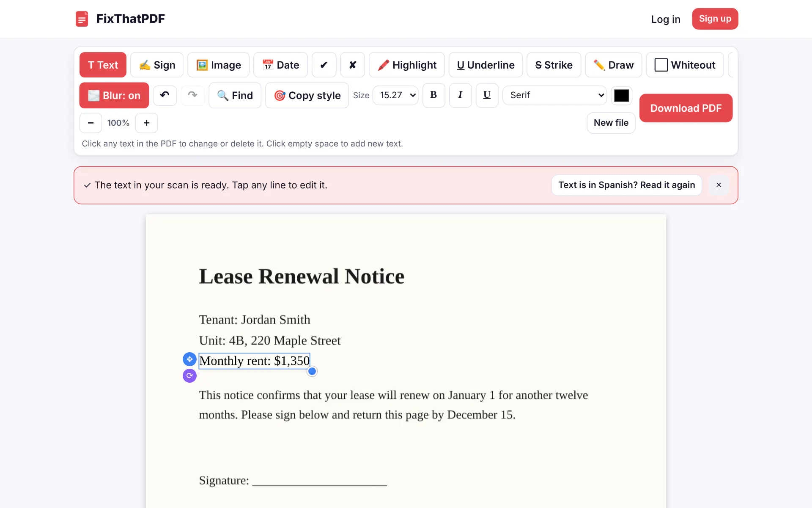812x508 pixels.
Task: Toggle bold formatting
Action: click(x=433, y=95)
